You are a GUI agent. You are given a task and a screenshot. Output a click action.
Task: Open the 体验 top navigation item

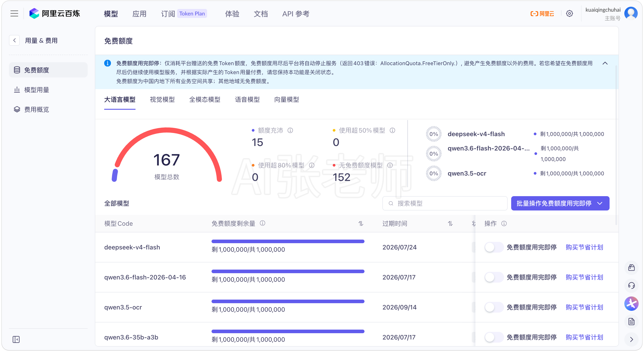point(232,13)
